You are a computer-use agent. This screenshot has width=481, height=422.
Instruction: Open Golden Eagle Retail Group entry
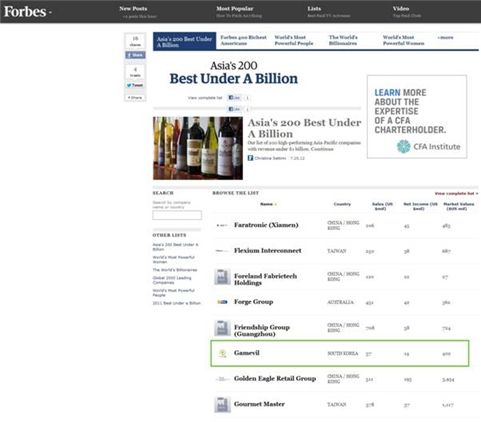(275, 379)
